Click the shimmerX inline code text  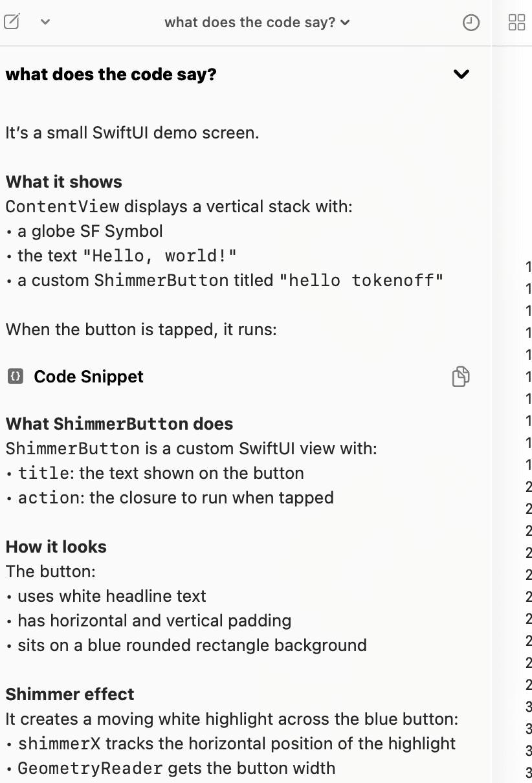tap(59, 744)
